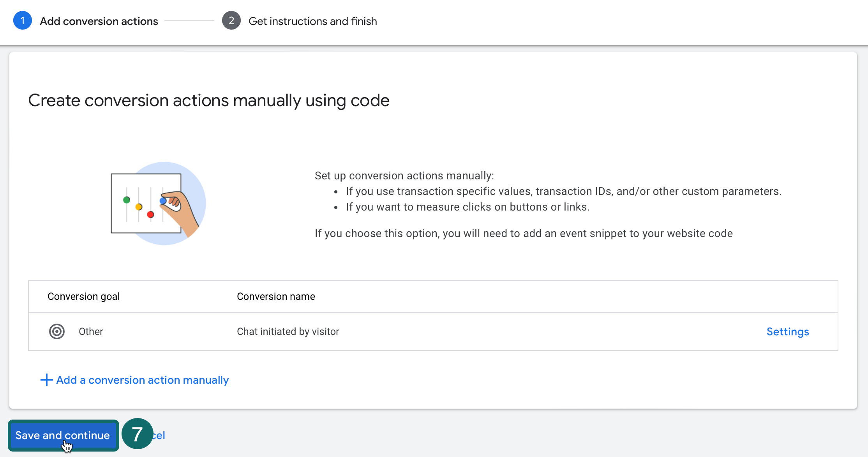This screenshot has width=868, height=457.
Task: Click the Other goal cell
Action: pyautogui.click(x=91, y=331)
